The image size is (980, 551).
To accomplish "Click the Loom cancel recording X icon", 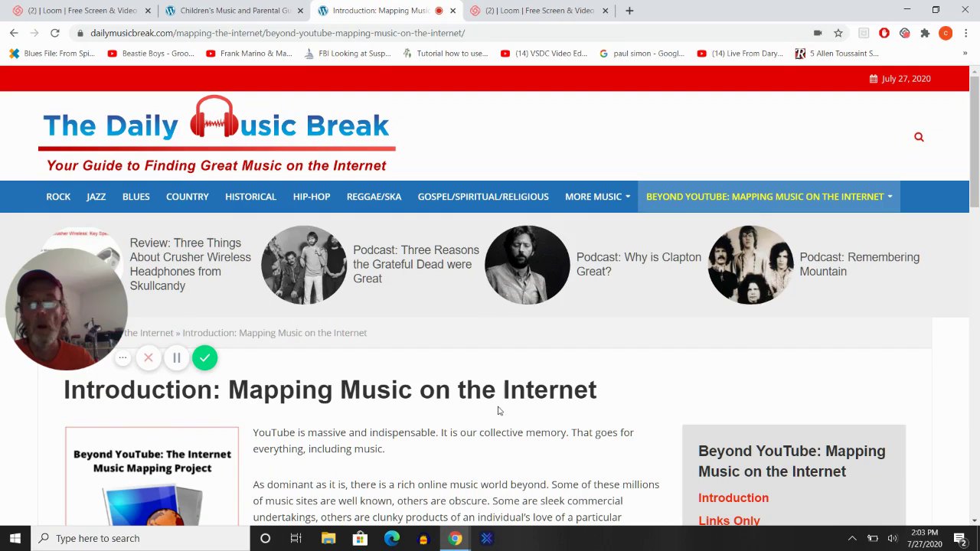I will (149, 357).
